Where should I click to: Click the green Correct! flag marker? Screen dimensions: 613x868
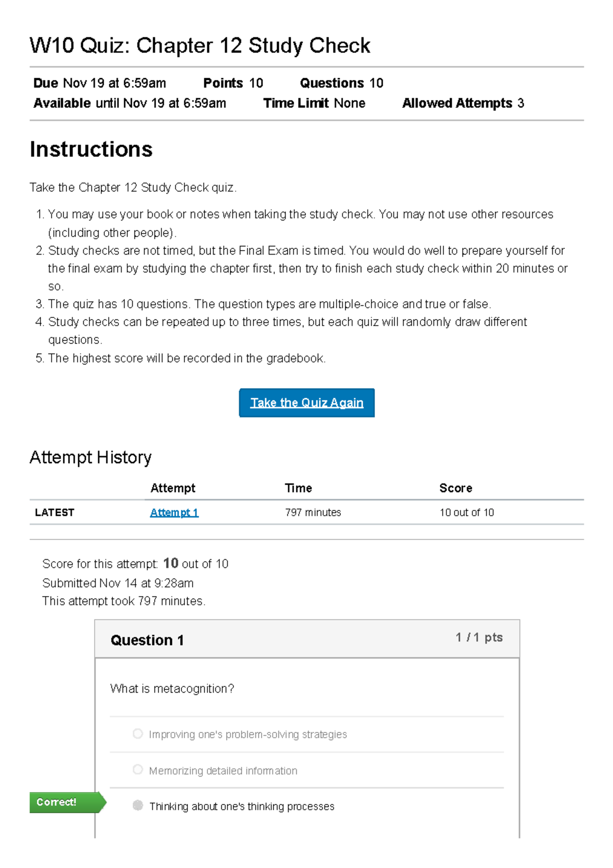click(67, 802)
